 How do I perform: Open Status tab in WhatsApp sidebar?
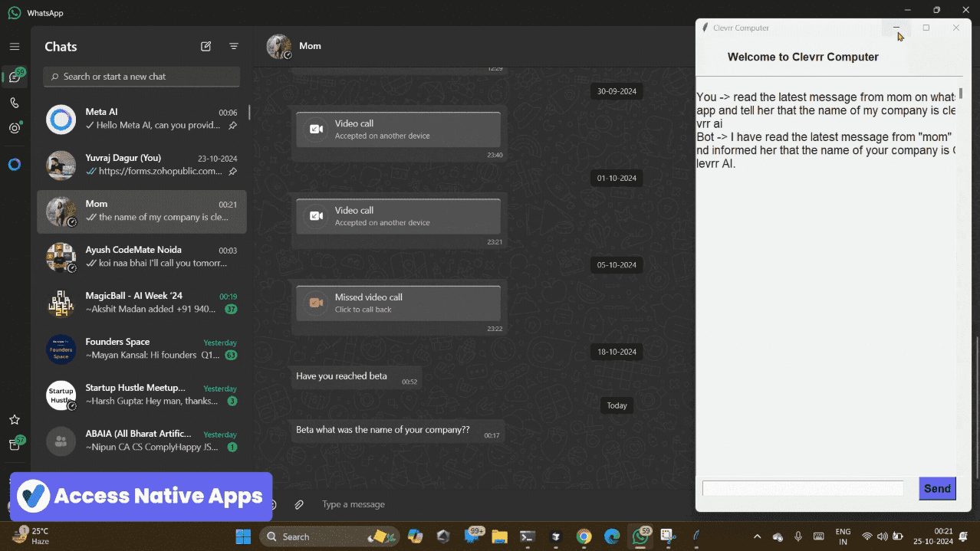tap(15, 128)
